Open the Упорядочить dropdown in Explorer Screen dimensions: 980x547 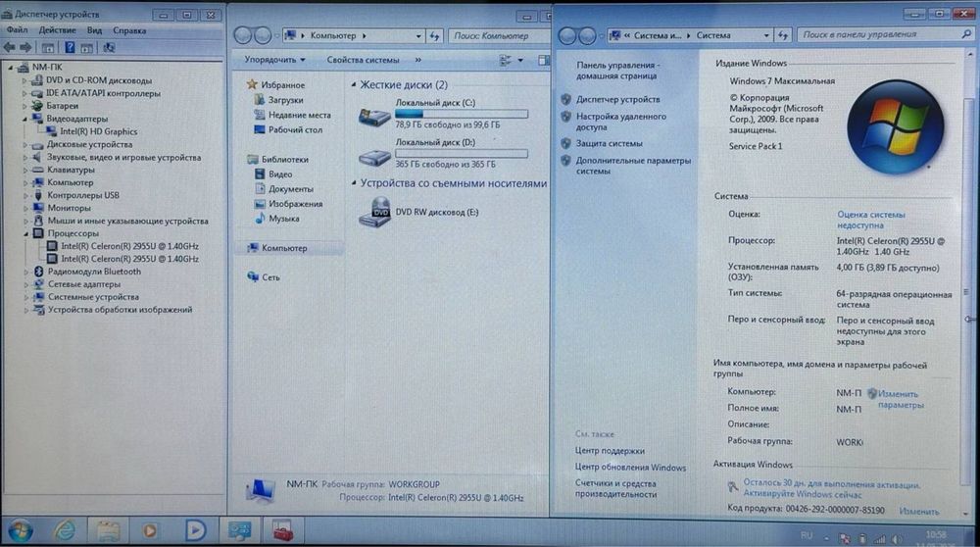(x=274, y=60)
